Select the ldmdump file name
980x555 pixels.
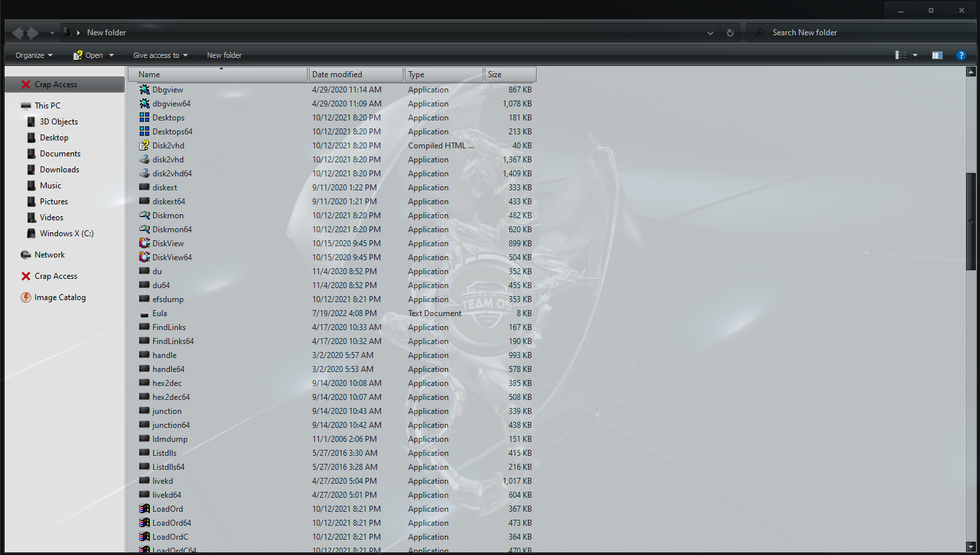(170, 439)
